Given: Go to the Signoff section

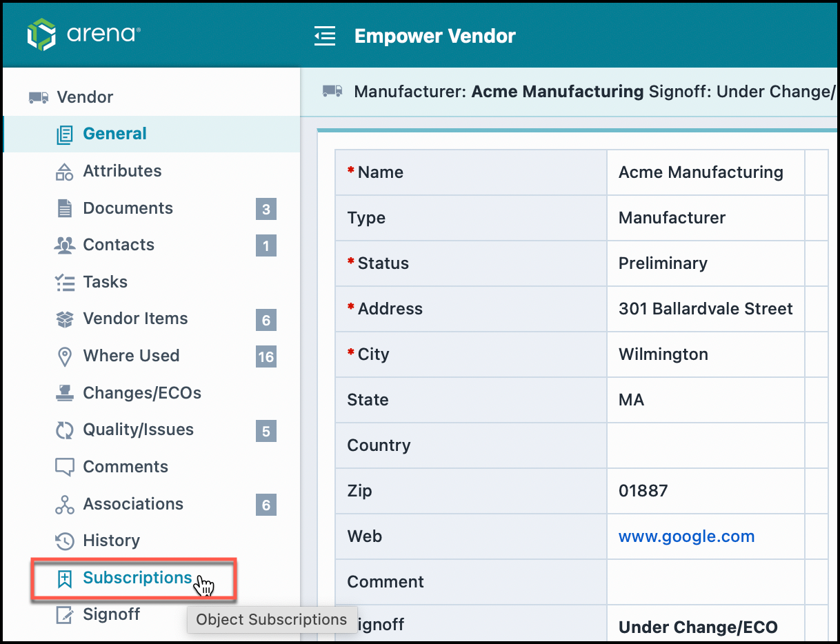Looking at the screenshot, I should tap(111, 614).
